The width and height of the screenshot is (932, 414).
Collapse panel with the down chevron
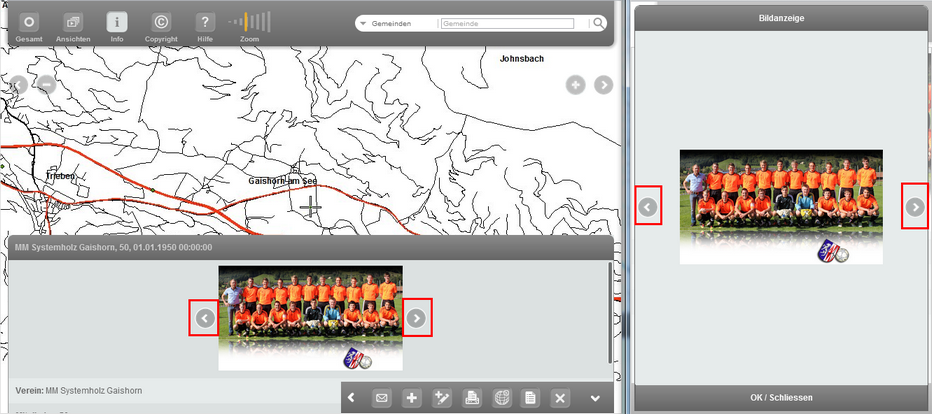tap(595, 398)
